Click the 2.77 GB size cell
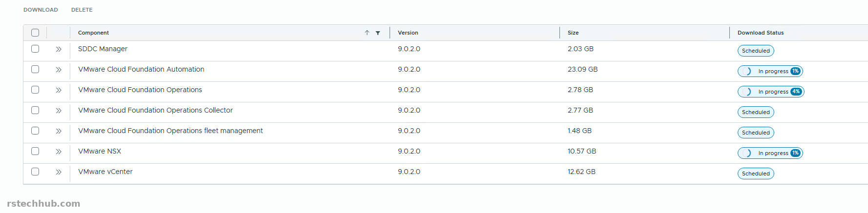Screen dimensions: 868x213 coord(580,110)
